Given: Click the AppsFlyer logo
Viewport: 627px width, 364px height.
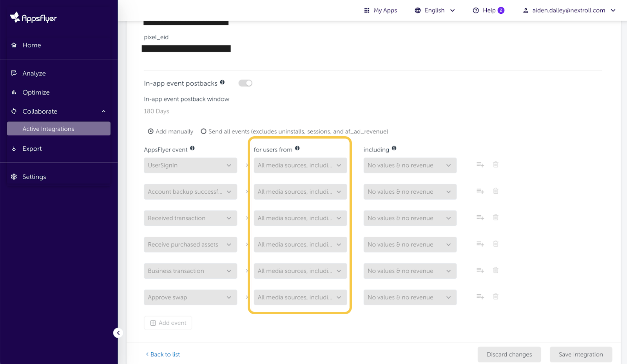Looking at the screenshot, I should tap(33, 18).
